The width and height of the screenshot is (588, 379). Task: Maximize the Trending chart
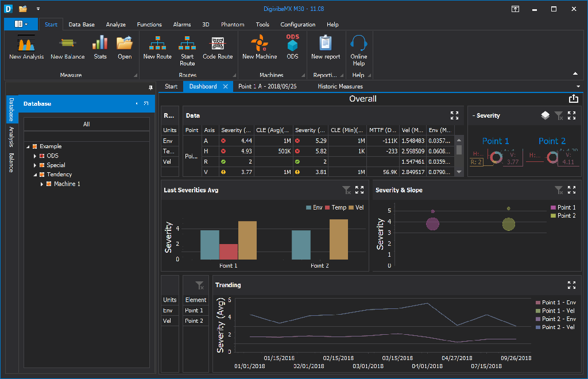click(571, 285)
